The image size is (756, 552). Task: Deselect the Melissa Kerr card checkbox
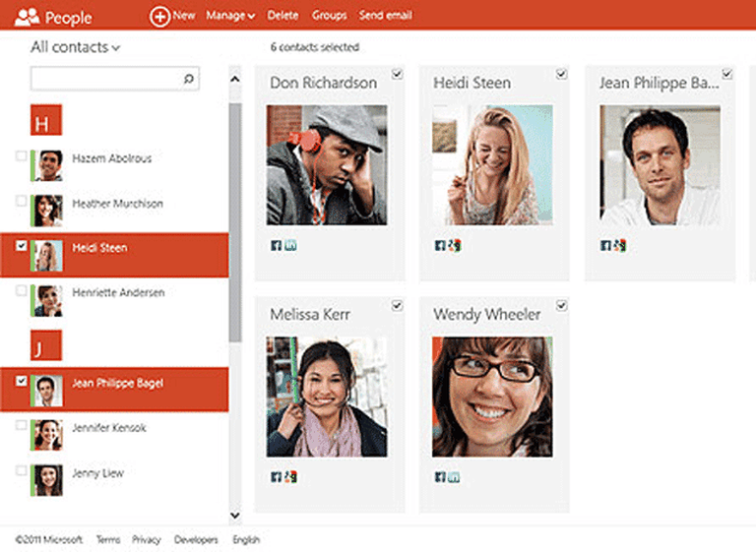pyautogui.click(x=397, y=306)
